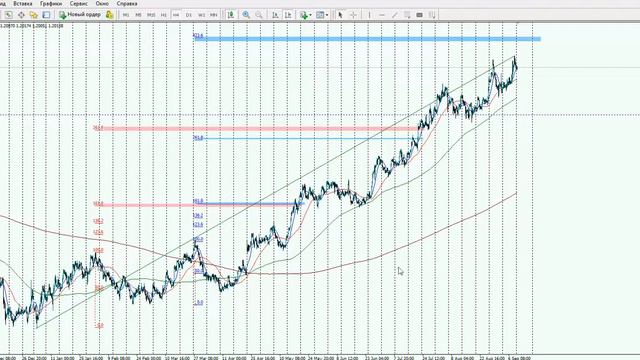Switch to M1 timeframe
The width and height of the screenshot is (640, 360).
click(126, 15)
